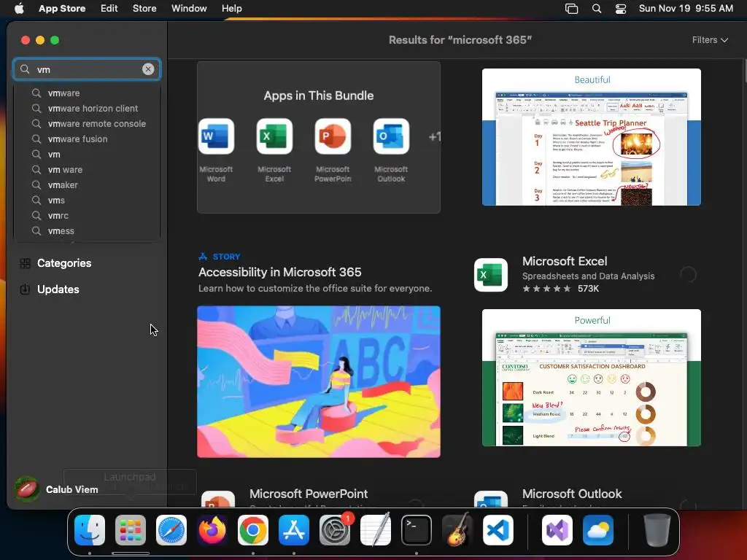Open Finder from the Dock
Viewport: 747px width, 560px height.
pyautogui.click(x=90, y=530)
